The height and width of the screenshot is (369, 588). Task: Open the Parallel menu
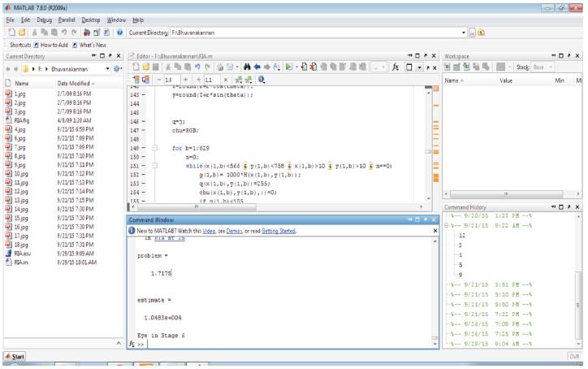pyautogui.click(x=67, y=20)
